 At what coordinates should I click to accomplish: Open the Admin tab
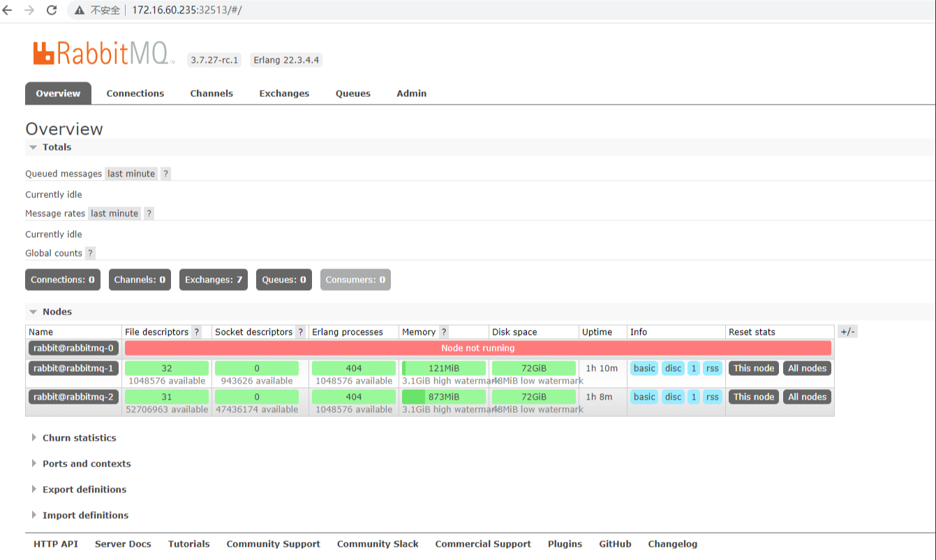(411, 93)
